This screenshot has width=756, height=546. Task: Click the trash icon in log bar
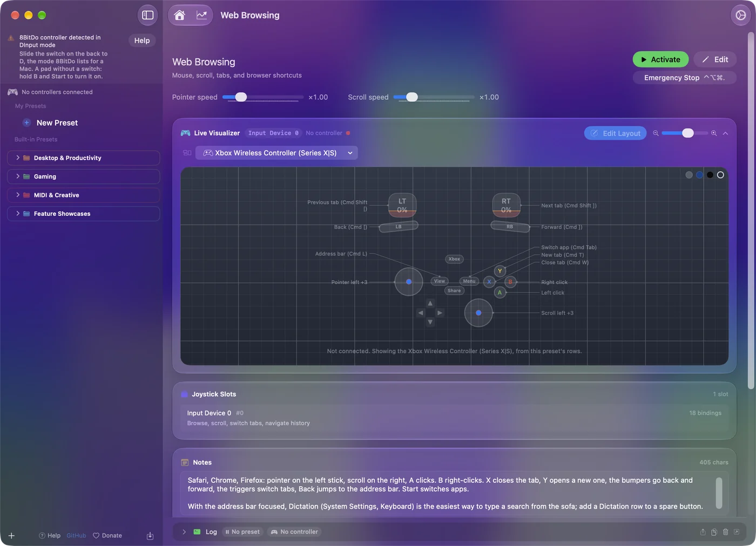point(725,532)
